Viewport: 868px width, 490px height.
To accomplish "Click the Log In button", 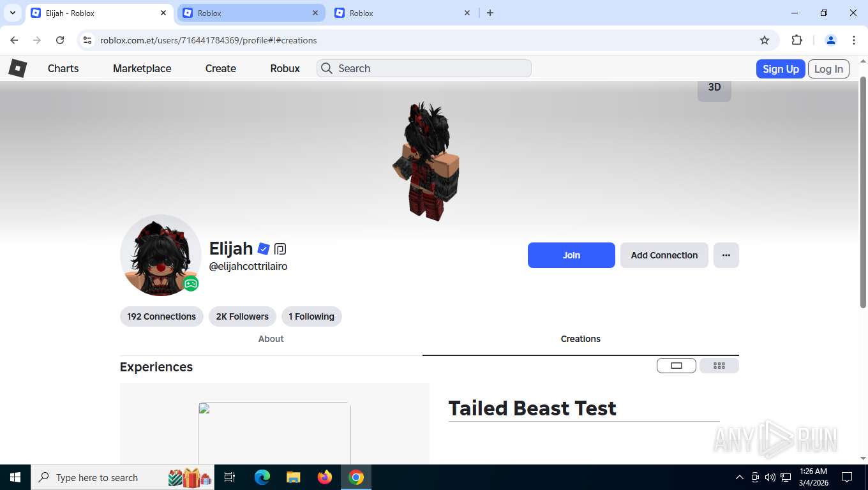I will coord(828,69).
